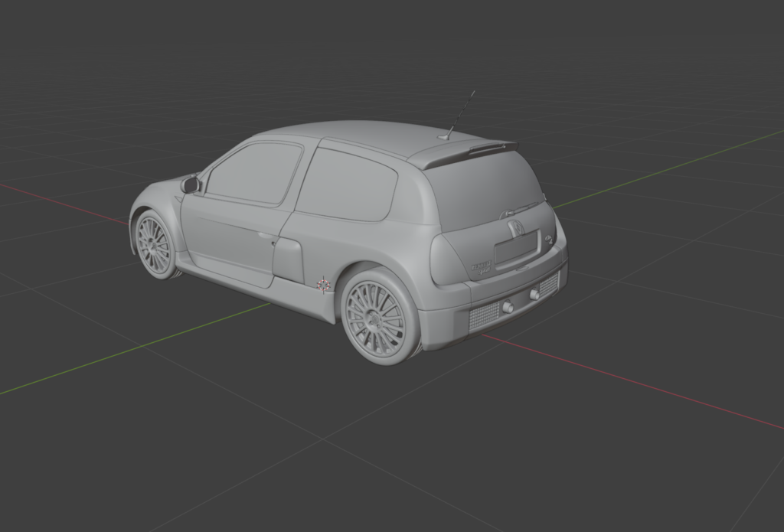Select the small badge beside the license plate
784x532 pixels.
click(x=548, y=239)
